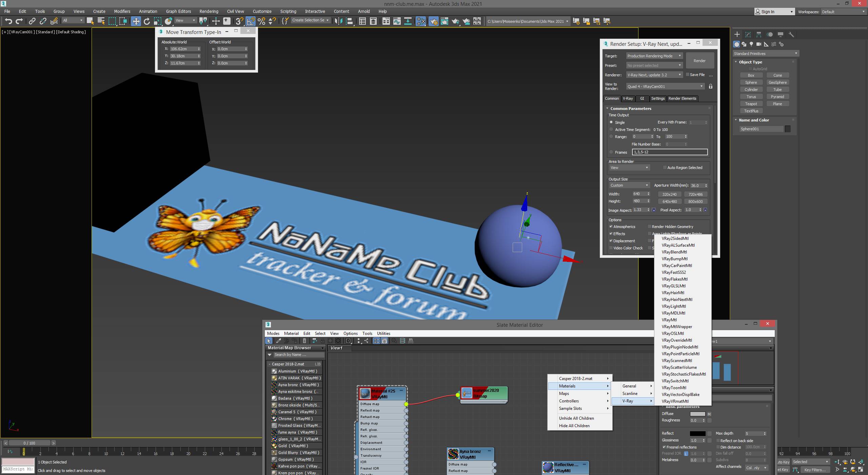The height and width of the screenshot is (475, 868).
Task: Select the Rotate tool in main toolbar
Action: click(147, 21)
